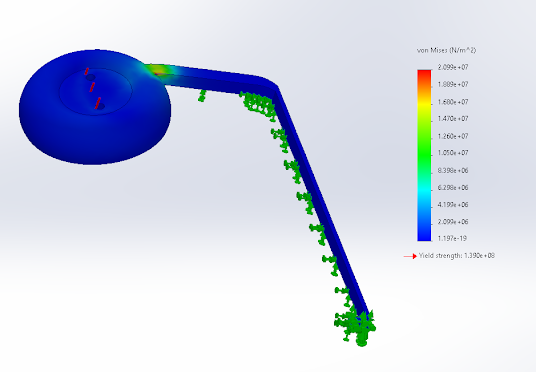Viewport: 536px width, 372px height.
Task: Select the lowest red force arrow on lamp head
Action: click(x=98, y=103)
